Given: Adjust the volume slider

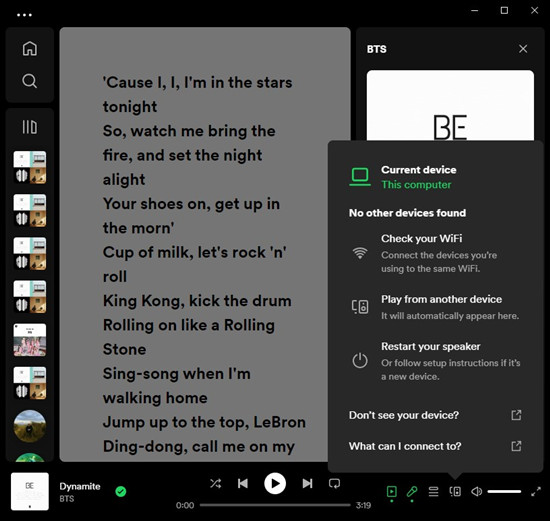Looking at the screenshot, I should point(504,492).
